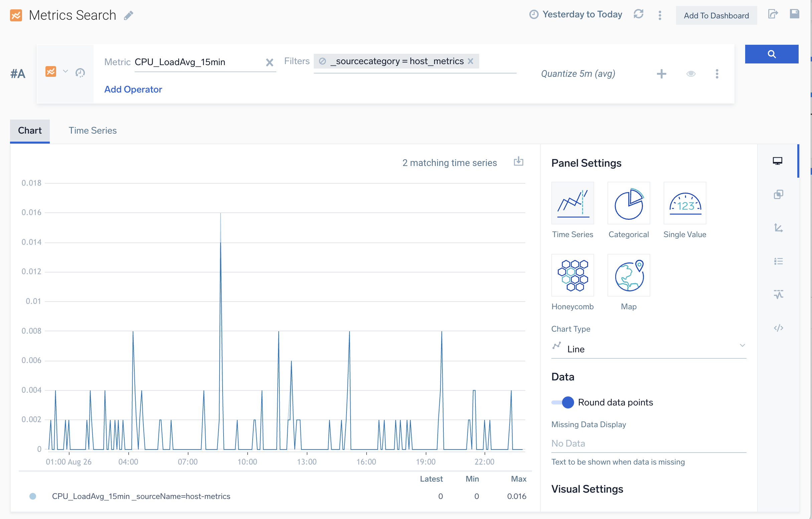Image resolution: width=812 pixels, height=519 pixels.
Task: Select the Single Value panel type
Action: [685, 203]
